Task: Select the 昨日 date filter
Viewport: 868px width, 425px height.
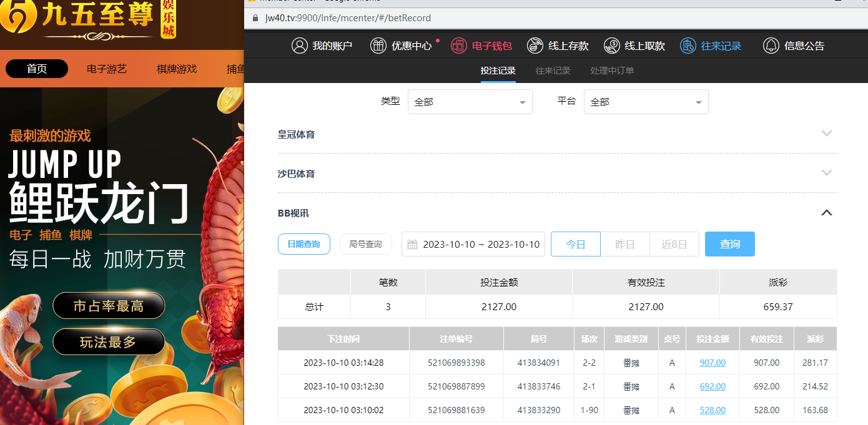Action: point(625,244)
